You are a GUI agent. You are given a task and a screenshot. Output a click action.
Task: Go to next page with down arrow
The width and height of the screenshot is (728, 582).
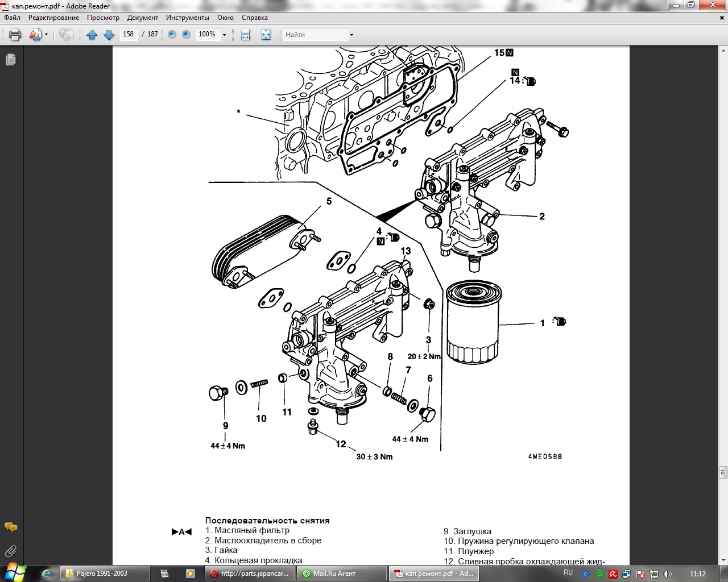109,35
